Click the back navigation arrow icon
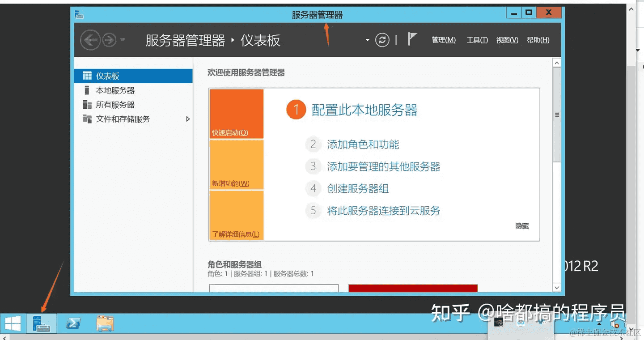 [x=90, y=41]
